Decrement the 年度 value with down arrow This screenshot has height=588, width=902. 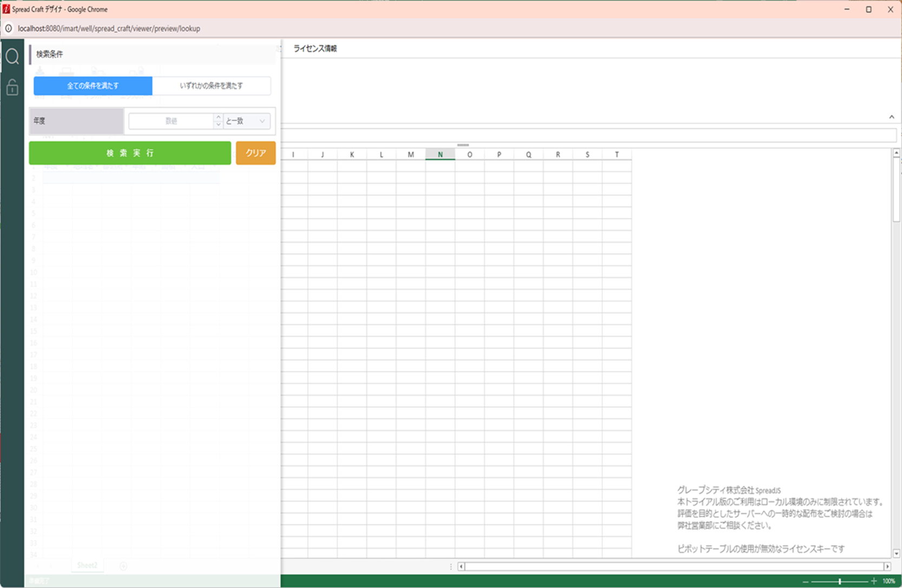(x=218, y=125)
